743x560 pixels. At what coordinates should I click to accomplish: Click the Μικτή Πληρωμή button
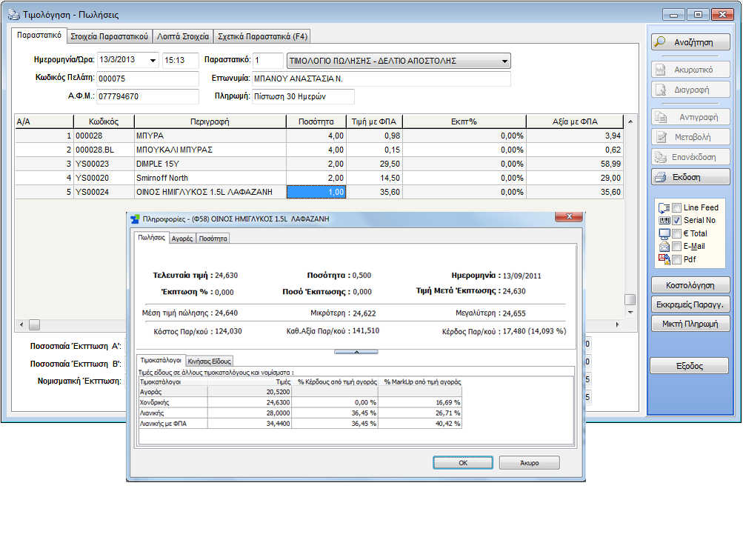point(690,324)
